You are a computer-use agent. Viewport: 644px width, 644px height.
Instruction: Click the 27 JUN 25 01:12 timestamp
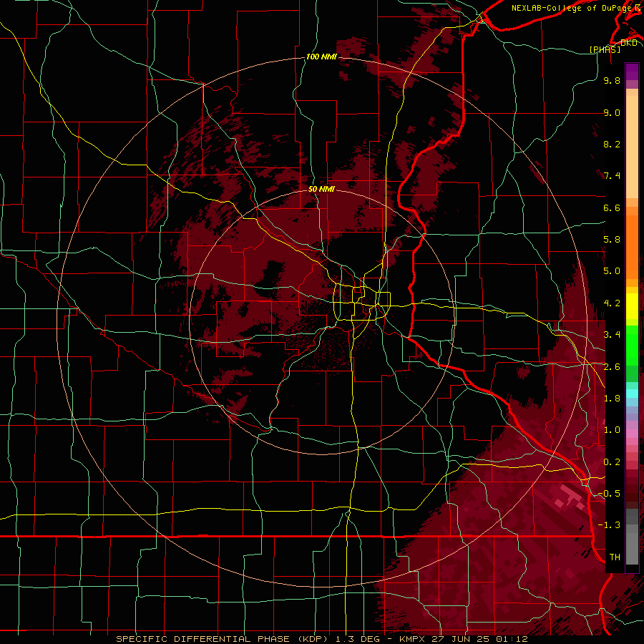(479, 639)
